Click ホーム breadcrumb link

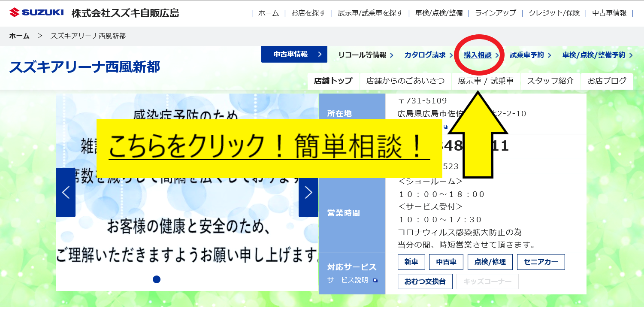coord(19,36)
